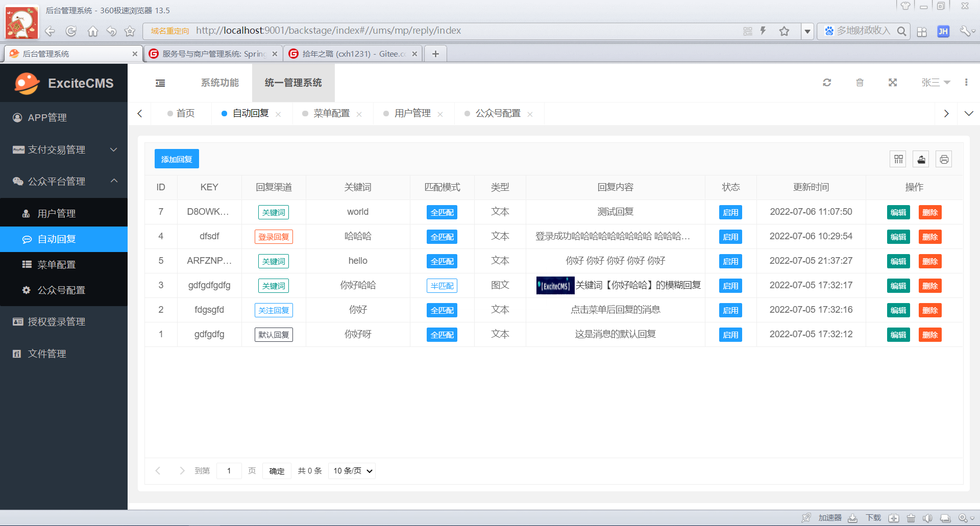Collapse the sidebar with the menu fold icon
This screenshot has height=526, width=980.
click(x=160, y=83)
